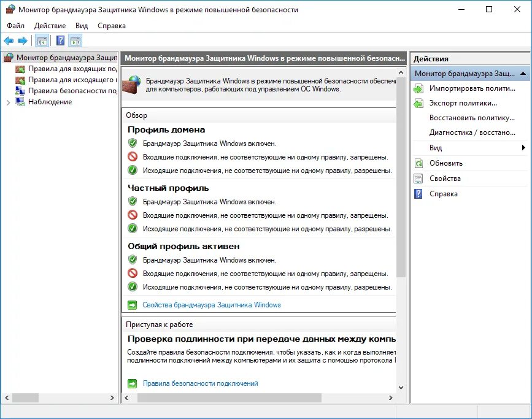Select Правила для исходящего подключения tree item
This screenshot has width=532, height=419.
72,80
